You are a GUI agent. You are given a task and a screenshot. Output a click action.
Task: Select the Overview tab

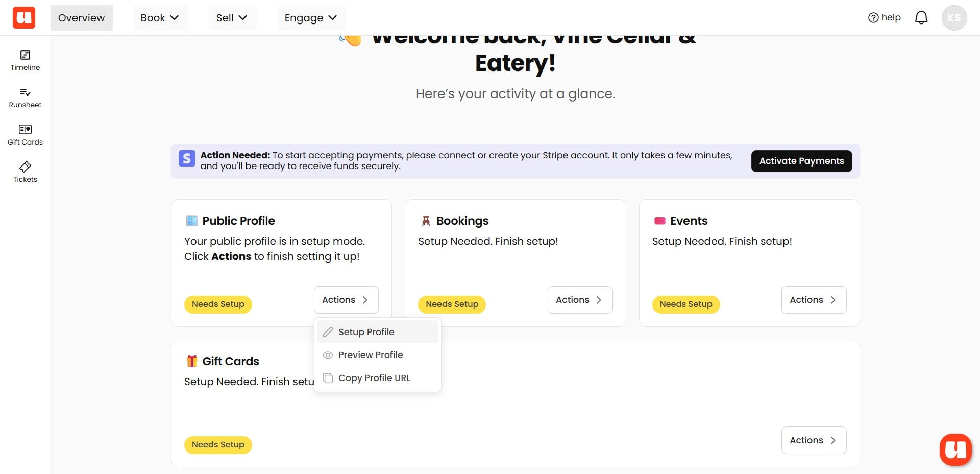[82, 18]
